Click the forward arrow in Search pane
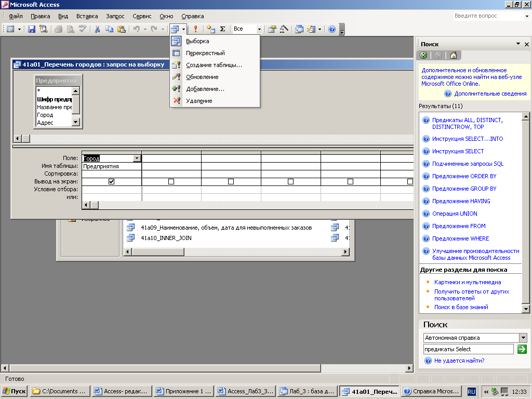Screen dimensions: 532x399 point(438,55)
